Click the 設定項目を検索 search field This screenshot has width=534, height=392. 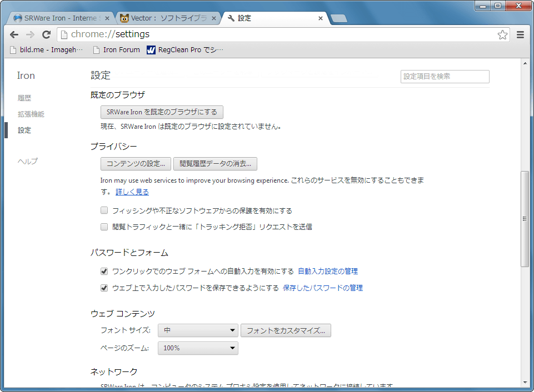[x=445, y=77]
